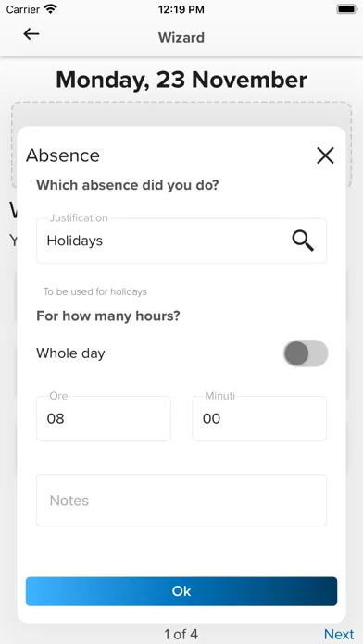This screenshot has height=644, width=363.
Task: Toggle the Whole day switch
Action: tap(306, 353)
